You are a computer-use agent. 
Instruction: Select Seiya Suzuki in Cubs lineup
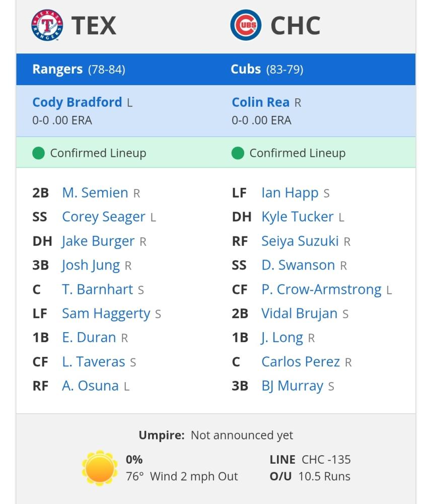300,241
